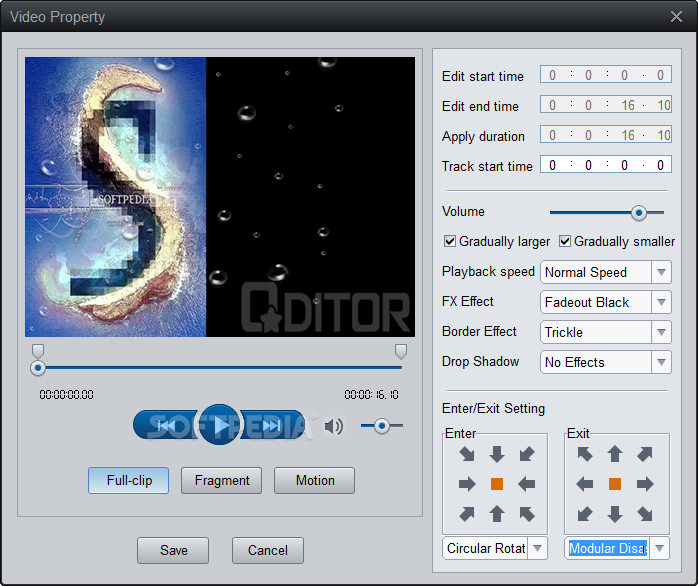Click the video preview image

220,196
